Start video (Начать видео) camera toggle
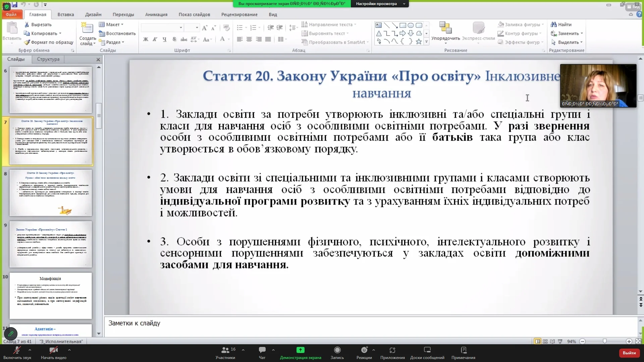This screenshot has width=644, height=362. [x=53, y=350]
